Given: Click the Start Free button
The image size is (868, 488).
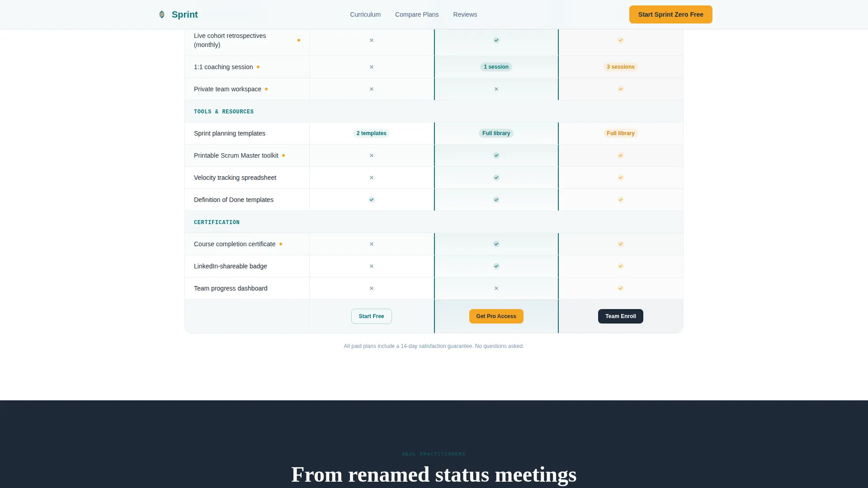Looking at the screenshot, I should pyautogui.click(x=372, y=316).
